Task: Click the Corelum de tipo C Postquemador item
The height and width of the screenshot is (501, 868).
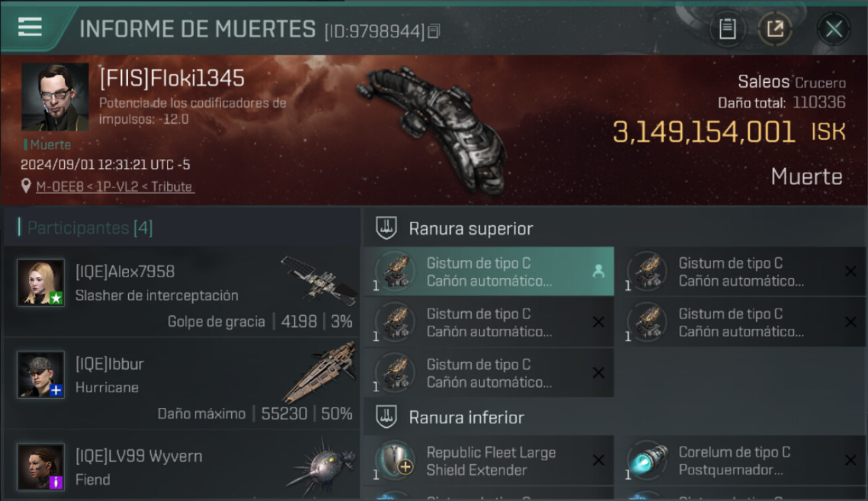Action: click(740, 461)
